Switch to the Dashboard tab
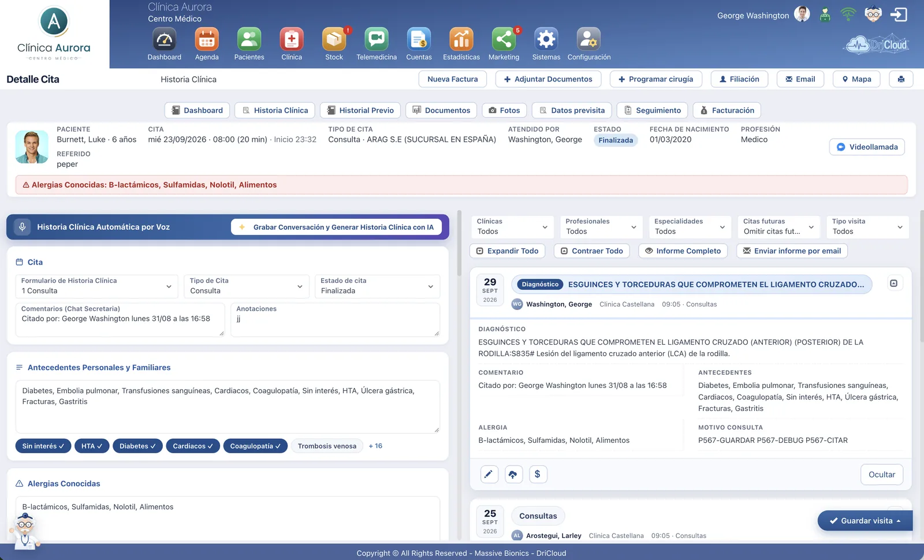Screen dimensions: 924x560 [x=198, y=110]
